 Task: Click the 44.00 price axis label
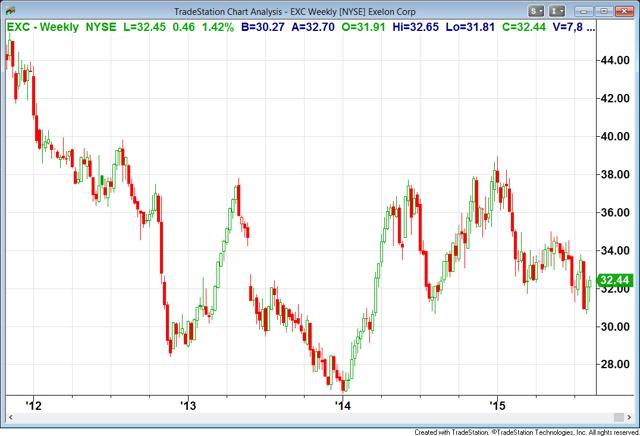tap(615, 60)
